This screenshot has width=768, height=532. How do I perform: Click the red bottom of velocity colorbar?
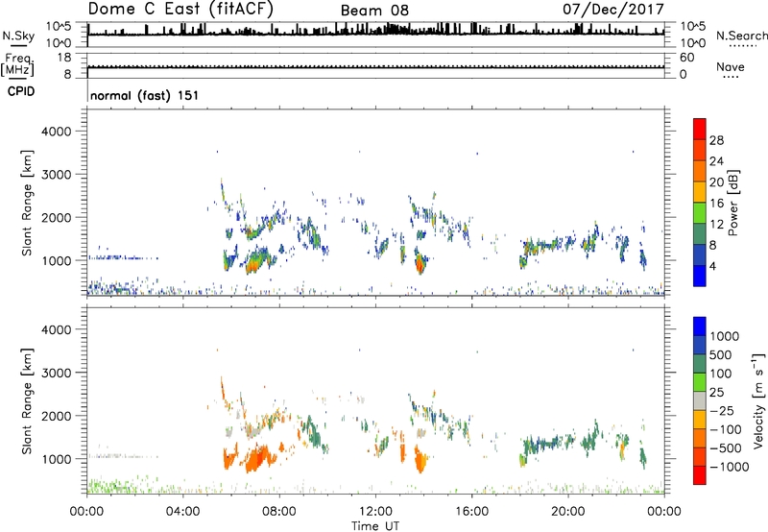[x=700, y=475]
